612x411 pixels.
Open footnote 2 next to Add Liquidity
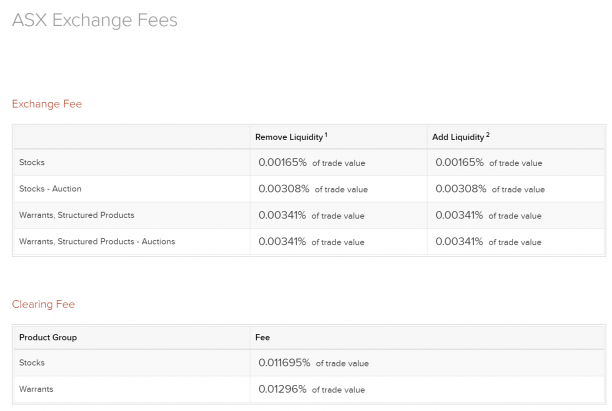click(x=487, y=135)
